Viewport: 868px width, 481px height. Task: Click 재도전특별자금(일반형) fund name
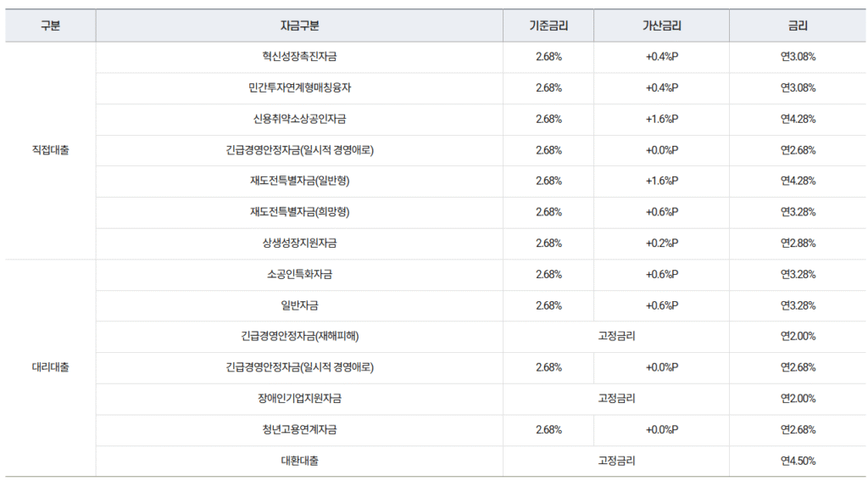click(x=299, y=181)
